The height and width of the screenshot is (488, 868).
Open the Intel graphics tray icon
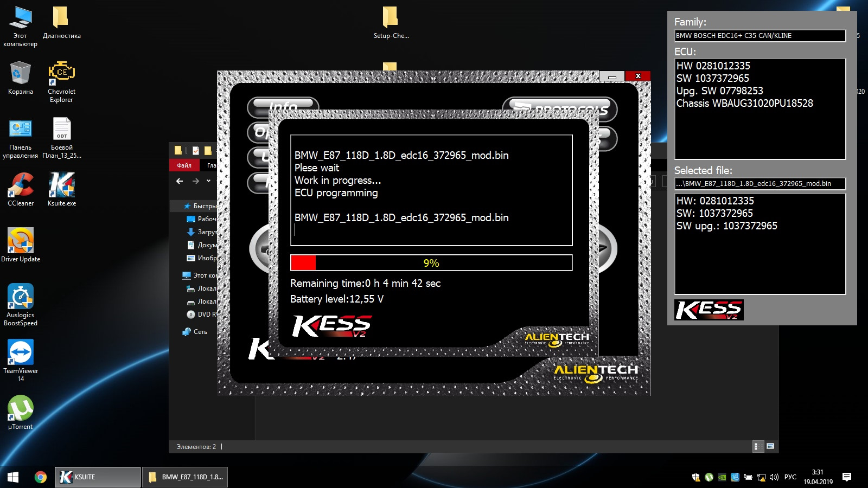point(735,477)
